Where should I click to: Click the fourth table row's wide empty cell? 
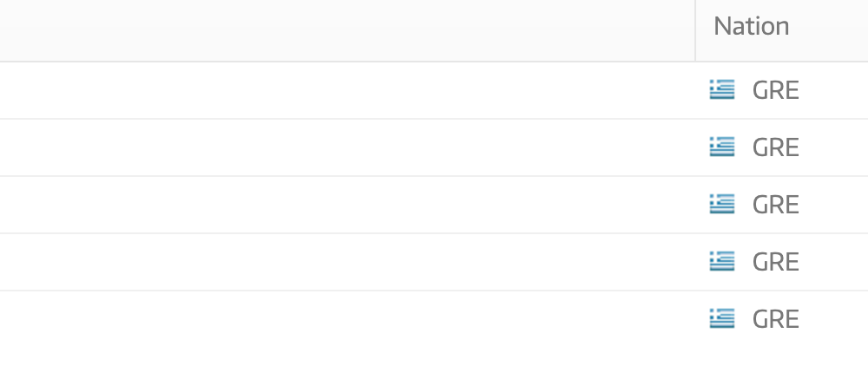tap(347, 262)
